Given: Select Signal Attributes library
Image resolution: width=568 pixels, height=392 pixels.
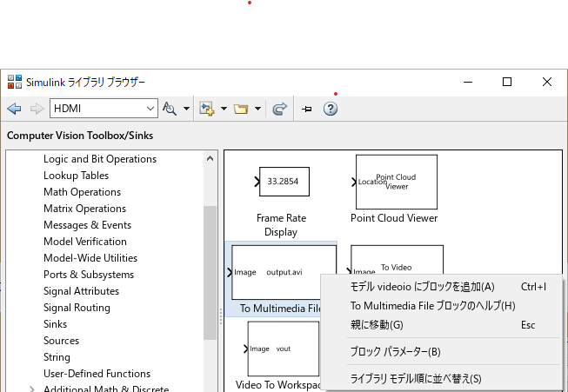Looking at the screenshot, I should 81,291.
